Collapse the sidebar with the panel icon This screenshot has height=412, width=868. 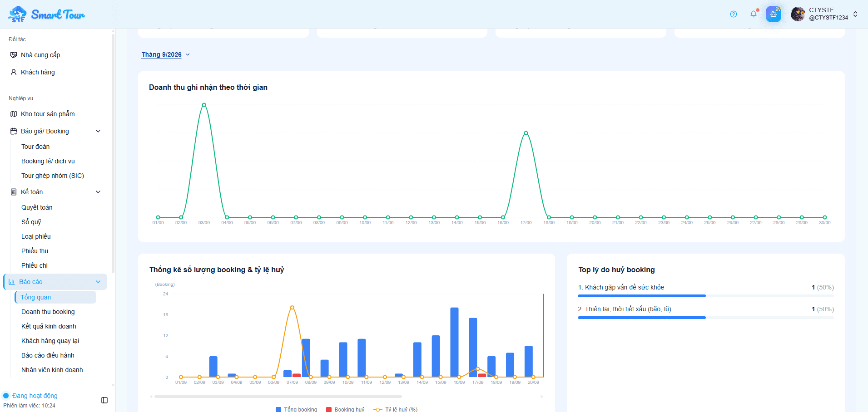tap(104, 400)
